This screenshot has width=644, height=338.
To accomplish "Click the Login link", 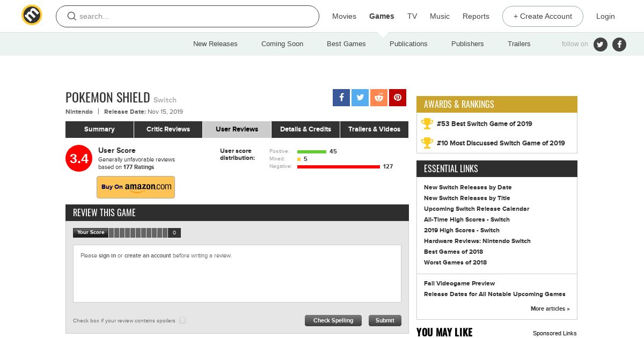I will click(605, 16).
